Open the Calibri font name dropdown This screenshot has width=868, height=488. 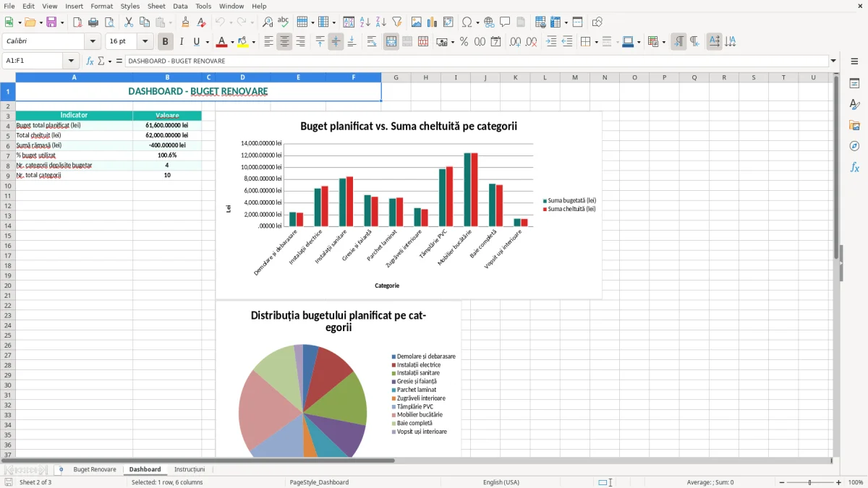pos(93,42)
